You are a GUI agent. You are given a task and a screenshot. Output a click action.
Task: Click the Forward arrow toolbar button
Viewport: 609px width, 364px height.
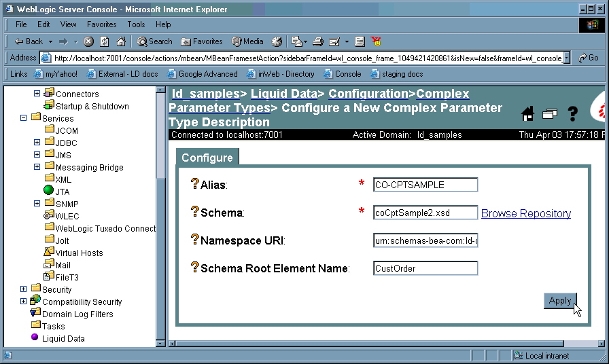tap(63, 41)
